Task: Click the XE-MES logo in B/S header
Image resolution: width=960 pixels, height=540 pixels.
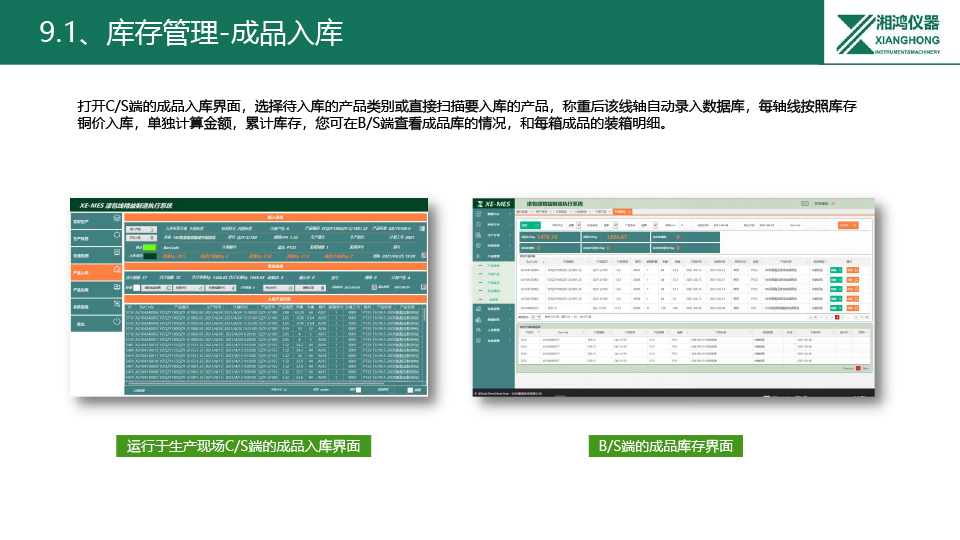Action: click(497, 203)
